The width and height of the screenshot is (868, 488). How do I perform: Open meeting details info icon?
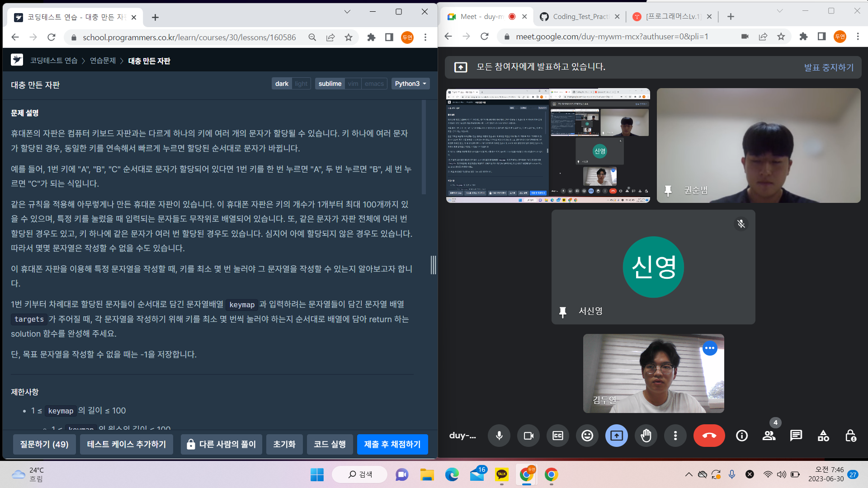click(741, 436)
